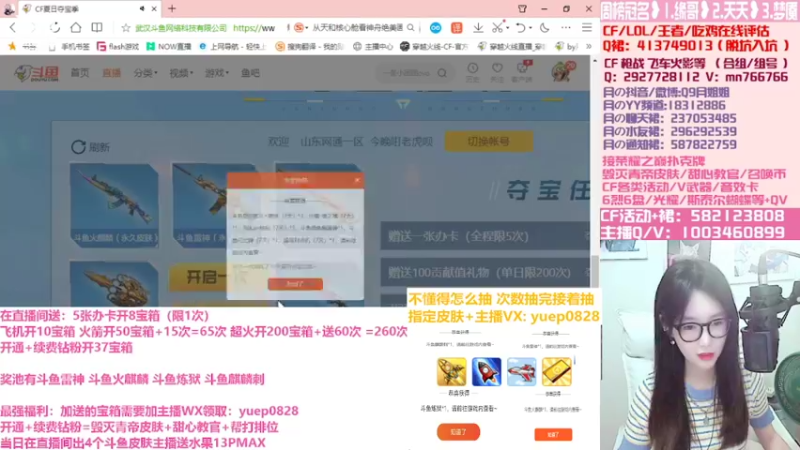Viewport: 800px width, 450px height.
Task: Click the 赠送一张办卡 task row
Action: coord(485,236)
